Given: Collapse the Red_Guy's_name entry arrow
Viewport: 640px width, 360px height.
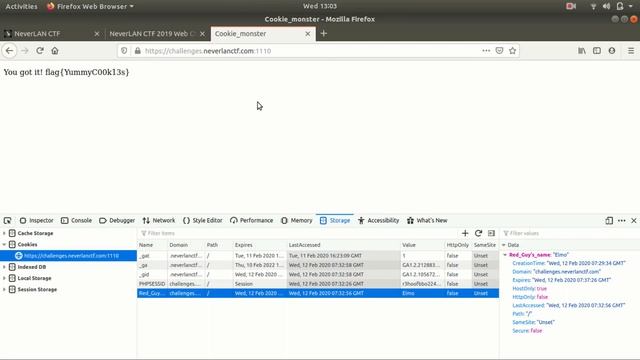Looking at the screenshot, I should (x=505, y=255).
